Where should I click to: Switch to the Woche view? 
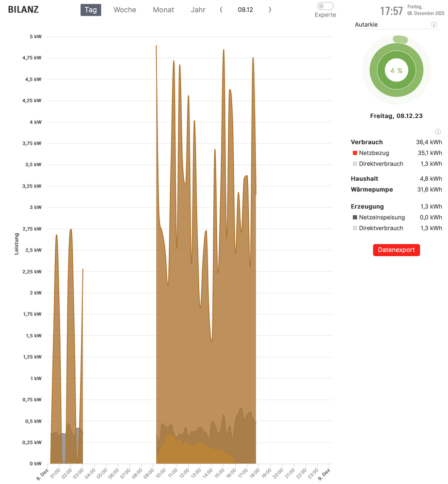click(x=125, y=10)
